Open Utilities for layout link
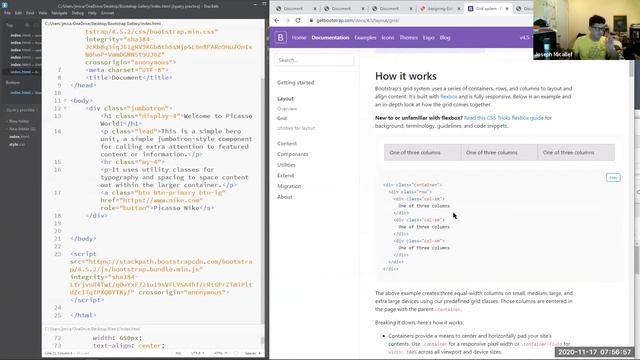This screenshot has height=360, width=640. 296,128
